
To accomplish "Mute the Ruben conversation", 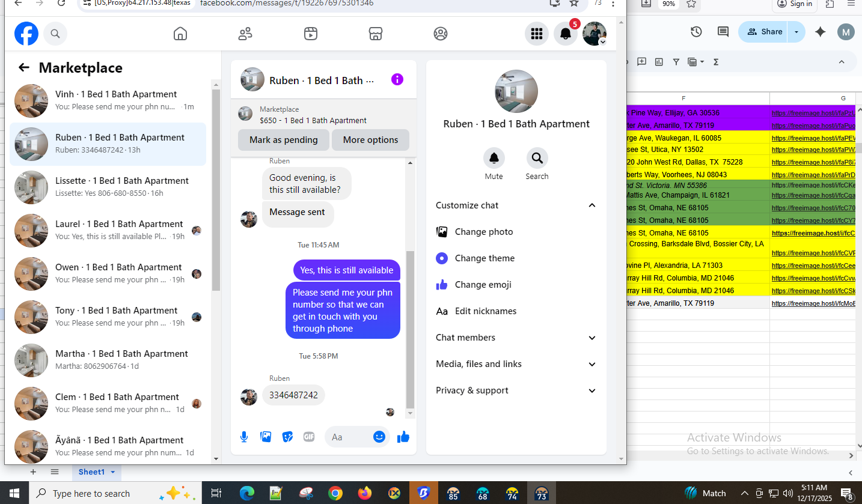I will (x=494, y=158).
